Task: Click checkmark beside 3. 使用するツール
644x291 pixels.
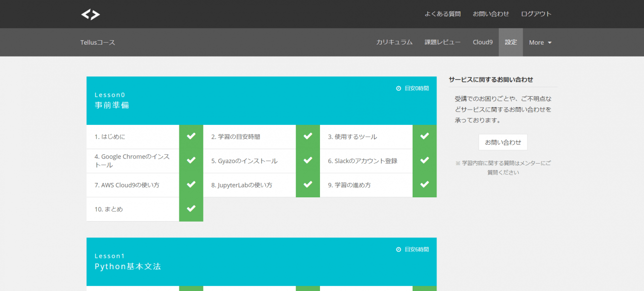Action: [x=425, y=136]
